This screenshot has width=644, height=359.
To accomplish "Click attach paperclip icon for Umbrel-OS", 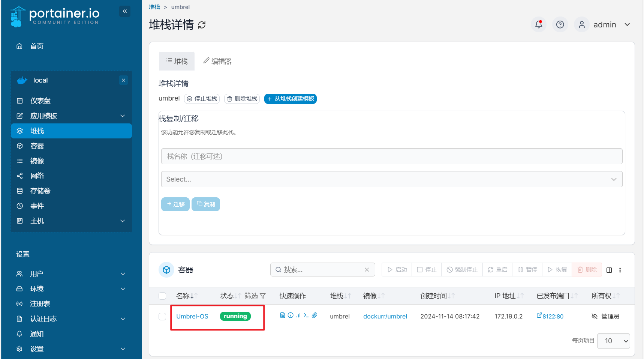I will click(x=315, y=315).
